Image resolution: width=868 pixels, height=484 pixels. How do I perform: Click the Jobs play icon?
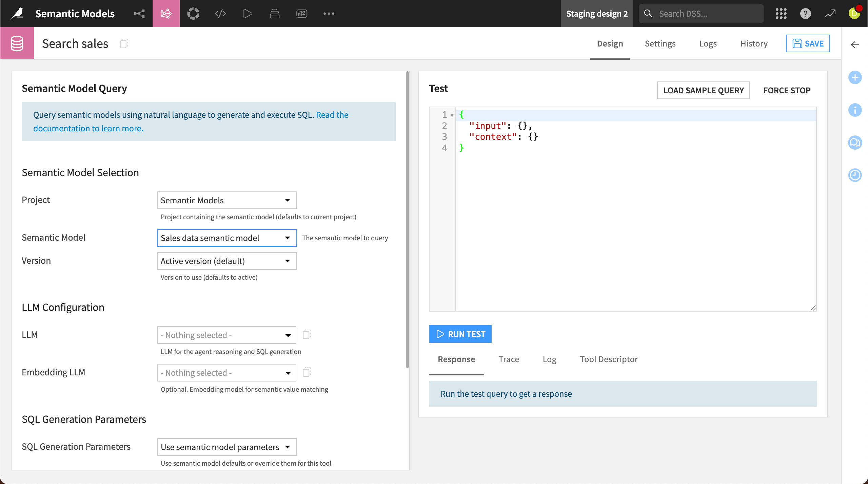coord(248,14)
